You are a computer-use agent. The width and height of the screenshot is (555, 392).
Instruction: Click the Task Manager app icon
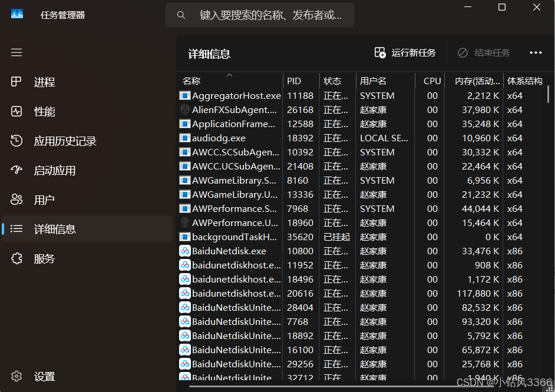point(16,14)
